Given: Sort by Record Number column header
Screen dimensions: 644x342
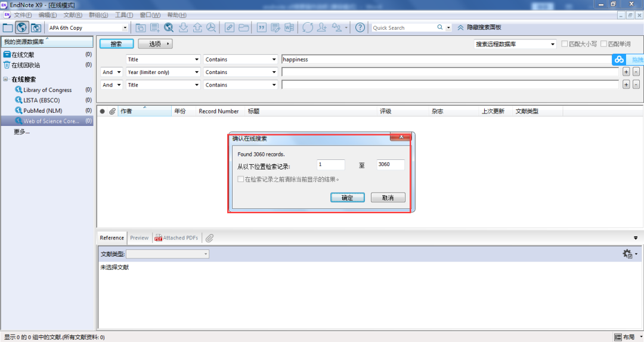Looking at the screenshot, I should click(x=219, y=112).
